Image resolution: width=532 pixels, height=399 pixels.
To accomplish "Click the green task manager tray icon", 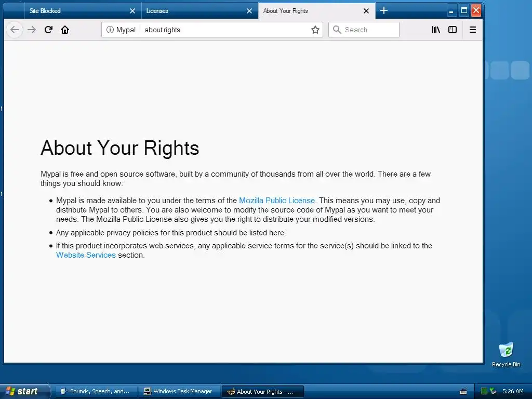I will point(484,391).
